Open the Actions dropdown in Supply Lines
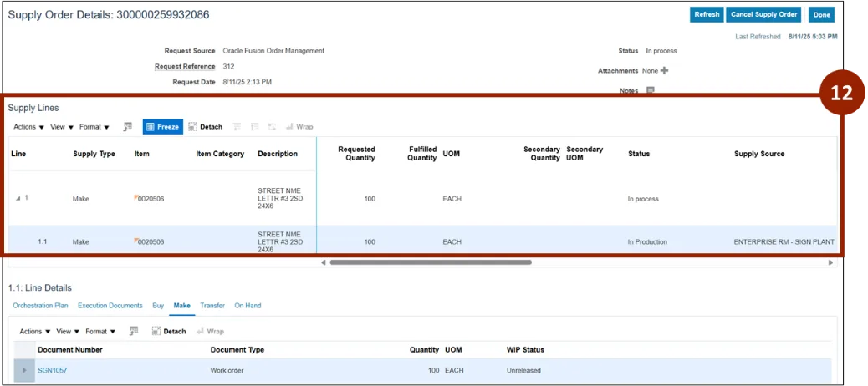 coord(28,127)
